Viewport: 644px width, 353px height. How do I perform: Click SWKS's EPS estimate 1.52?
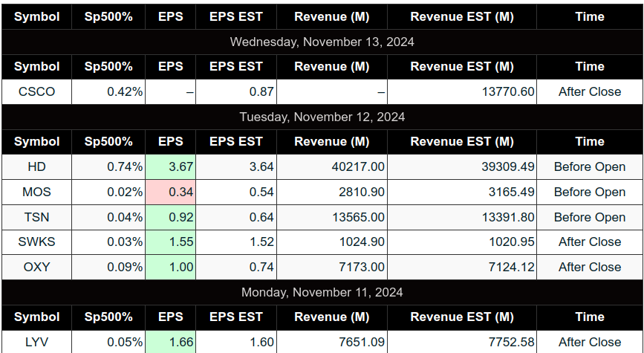coord(261,242)
